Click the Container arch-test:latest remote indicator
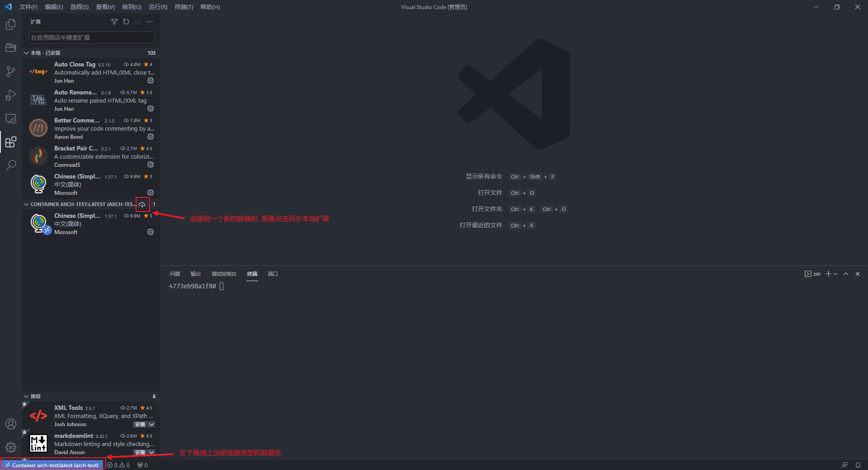Screen dimensions: 868x470 pyautogui.click(x=52, y=465)
